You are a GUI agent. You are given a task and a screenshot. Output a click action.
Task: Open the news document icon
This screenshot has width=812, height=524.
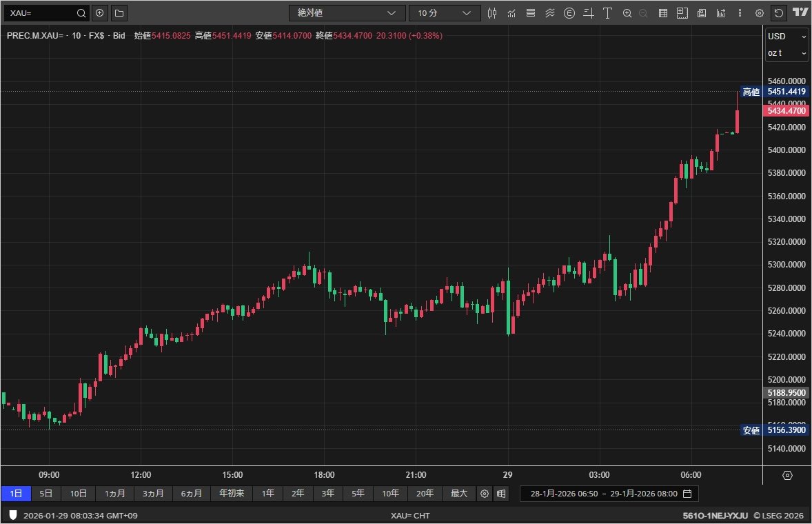pyautogui.click(x=702, y=13)
